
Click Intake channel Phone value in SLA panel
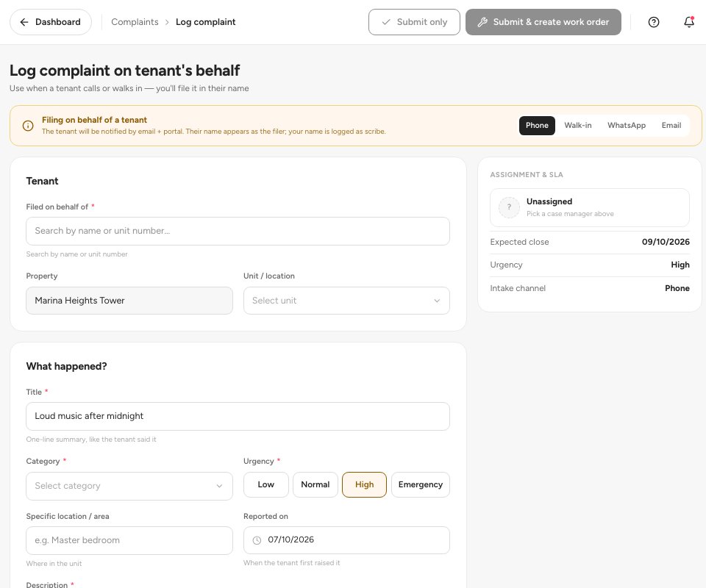[677, 288]
